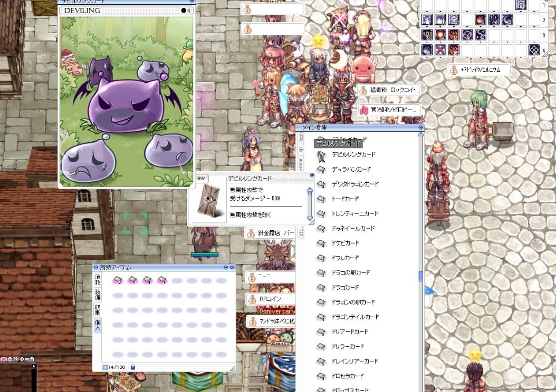Select ドリアードカード in the storage list
This screenshot has width=556, height=392.
point(350,332)
